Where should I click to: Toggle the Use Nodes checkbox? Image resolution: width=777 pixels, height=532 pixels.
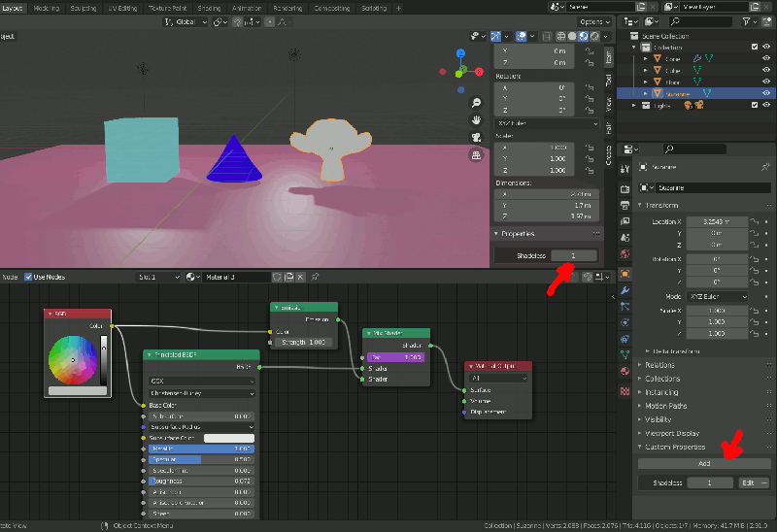[28, 277]
